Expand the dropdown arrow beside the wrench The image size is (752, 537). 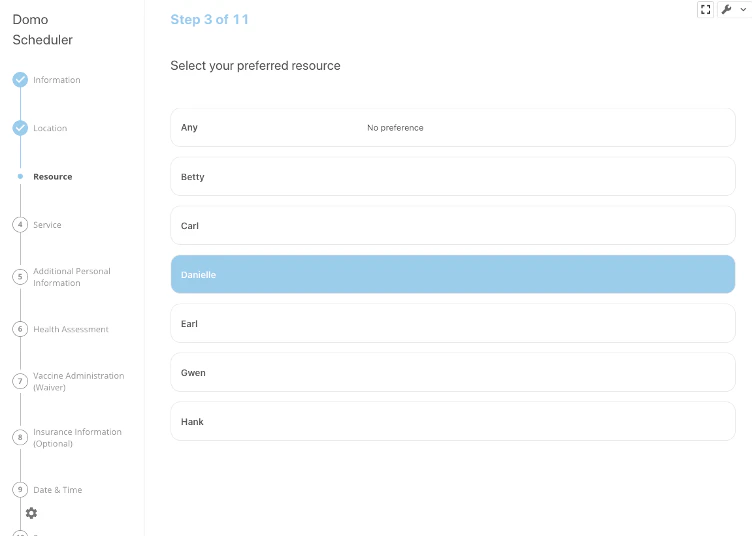(743, 10)
